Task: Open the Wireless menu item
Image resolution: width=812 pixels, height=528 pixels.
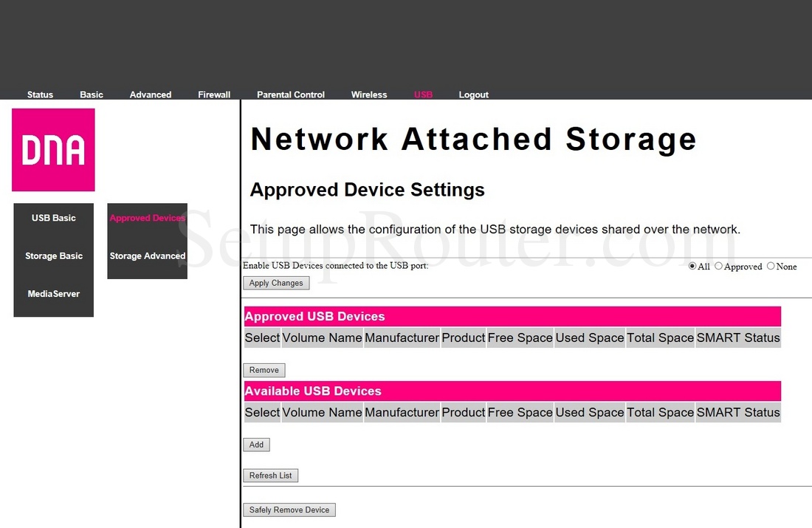Action: (369, 94)
